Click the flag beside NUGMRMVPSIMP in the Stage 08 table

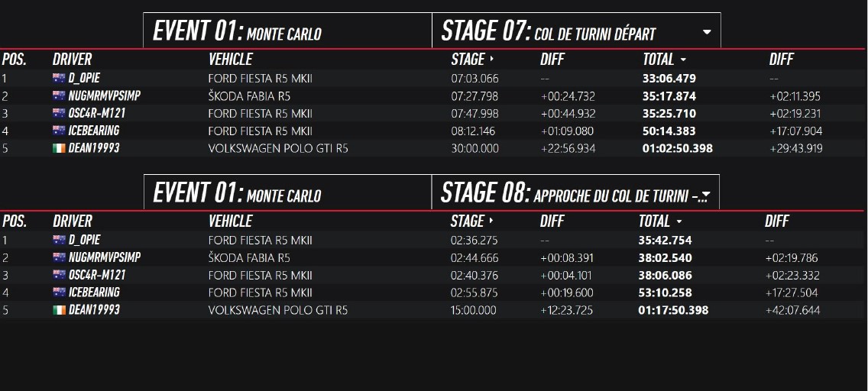[59, 257]
